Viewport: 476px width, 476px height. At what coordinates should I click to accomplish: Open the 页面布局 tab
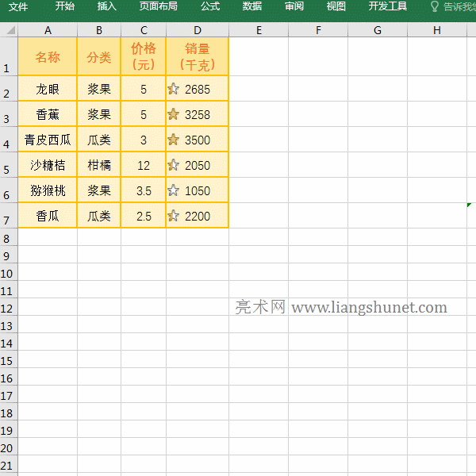pyautogui.click(x=158, y=6)
